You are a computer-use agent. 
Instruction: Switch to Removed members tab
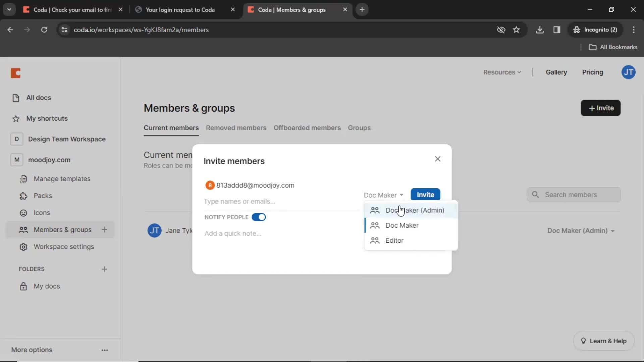click(x=236, y=128)
